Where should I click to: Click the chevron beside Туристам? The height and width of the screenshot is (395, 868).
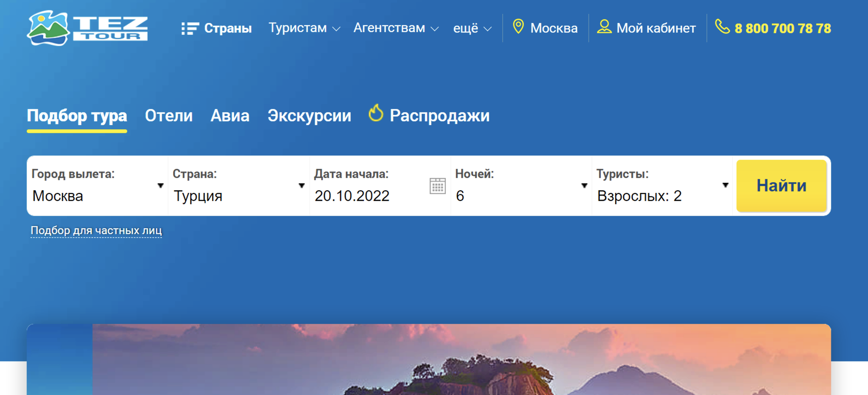tap(336, 29)
